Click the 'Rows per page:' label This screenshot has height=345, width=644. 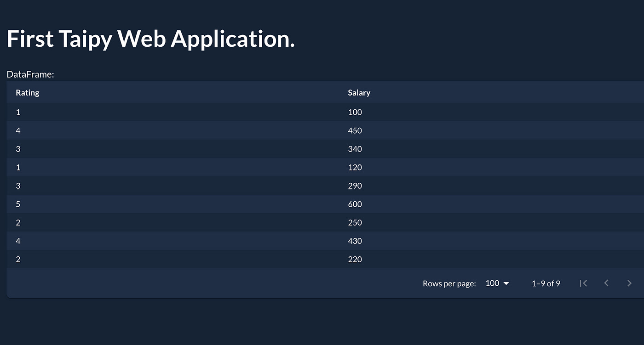point(449,283)
